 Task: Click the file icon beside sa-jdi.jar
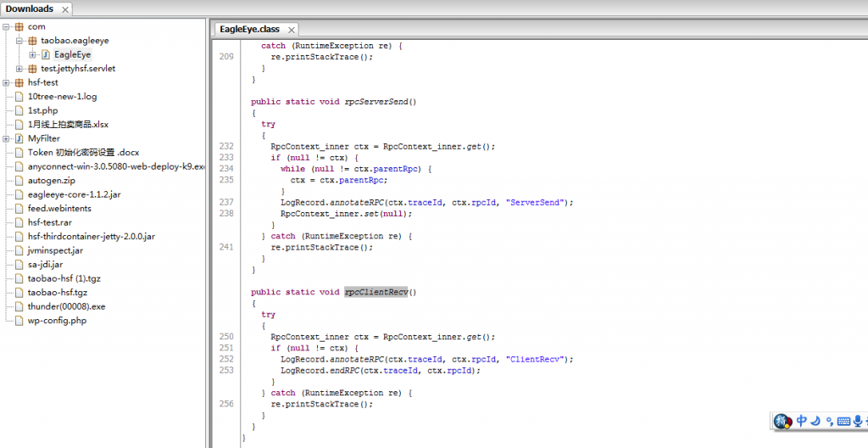point(19,265)
